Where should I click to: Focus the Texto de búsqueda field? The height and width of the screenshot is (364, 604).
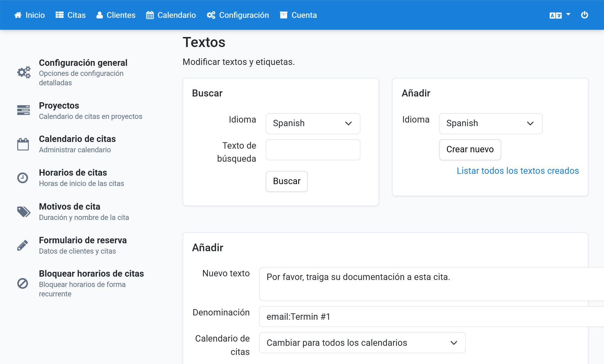click(313, 150)
